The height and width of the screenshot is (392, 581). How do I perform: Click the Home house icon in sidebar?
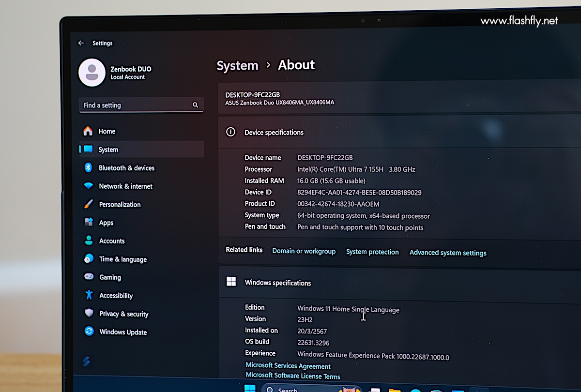(x=88, y=131)
